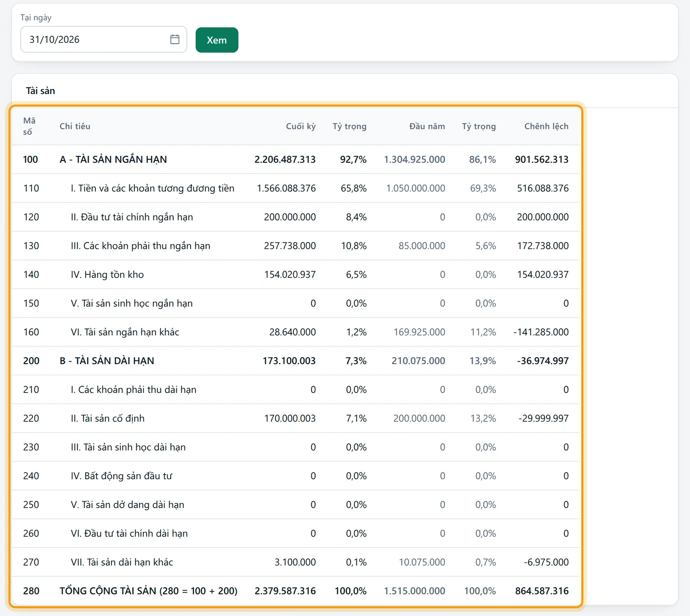Image resolution: width=690 pixels, height=616 pixels.
Task: Select row A - TÀI SẢN NGẮN HẠN
Action: pos(296,159)
